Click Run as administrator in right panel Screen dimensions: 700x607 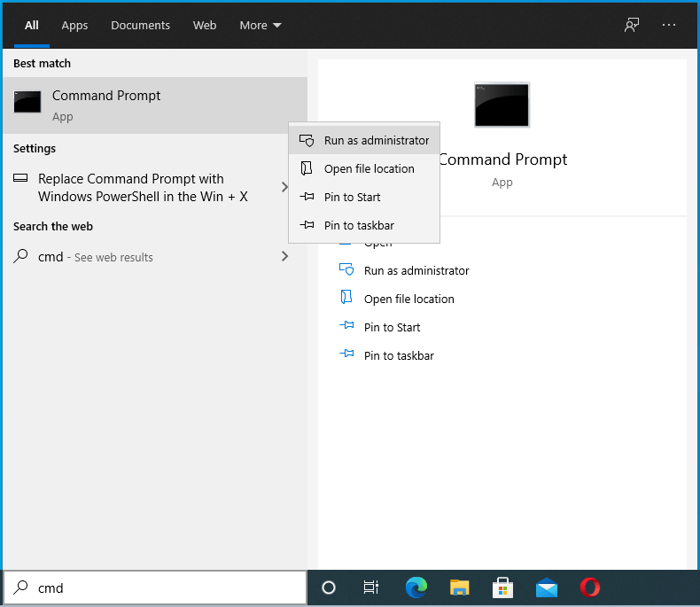(416, 270)
